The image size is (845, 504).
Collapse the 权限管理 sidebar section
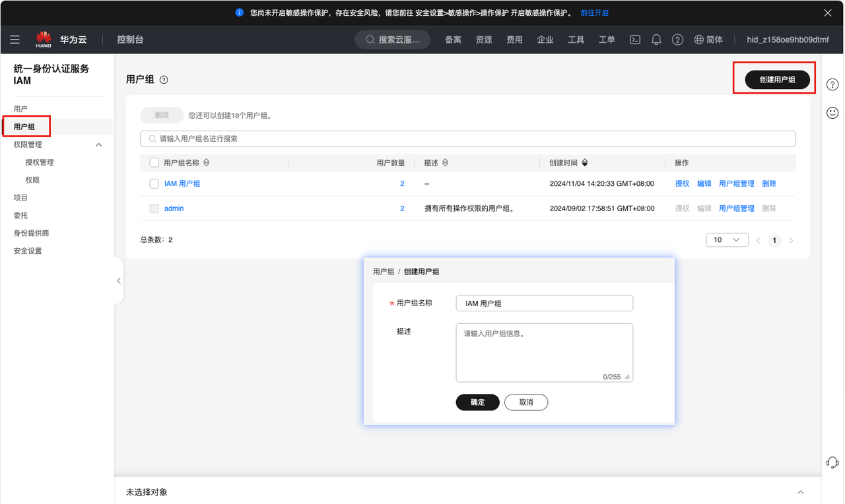(x=99, y=144)
